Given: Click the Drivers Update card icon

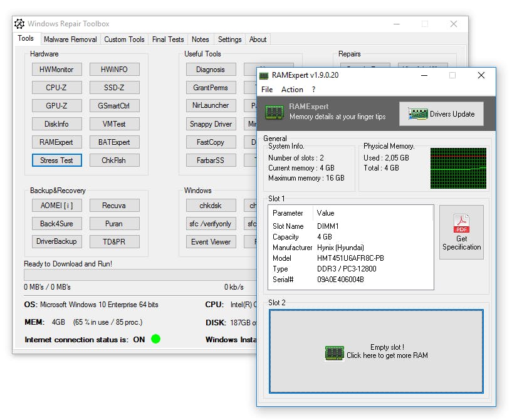Looking at the screenshot, I should tap(418, 114).
